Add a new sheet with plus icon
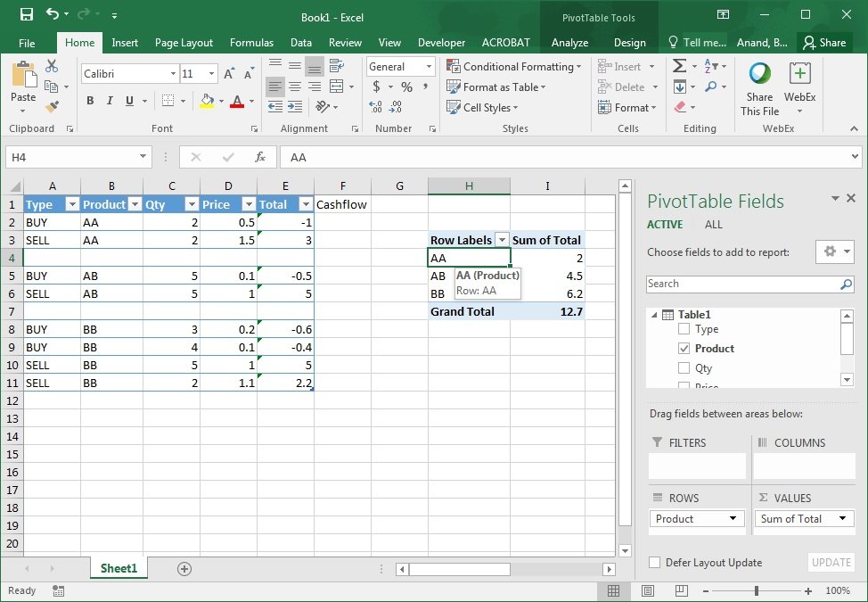 184,568
